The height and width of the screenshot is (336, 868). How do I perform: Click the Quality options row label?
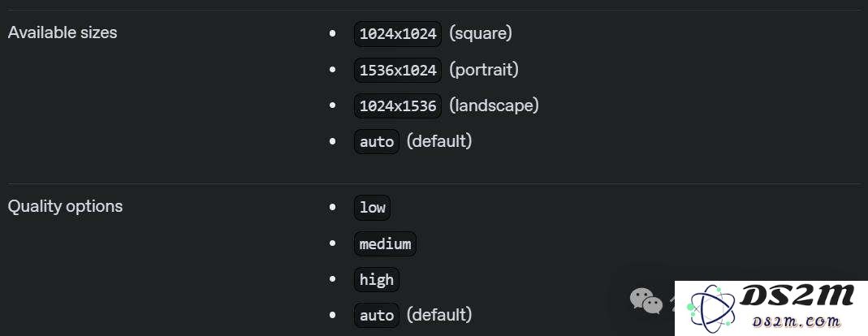coord(65,206)
